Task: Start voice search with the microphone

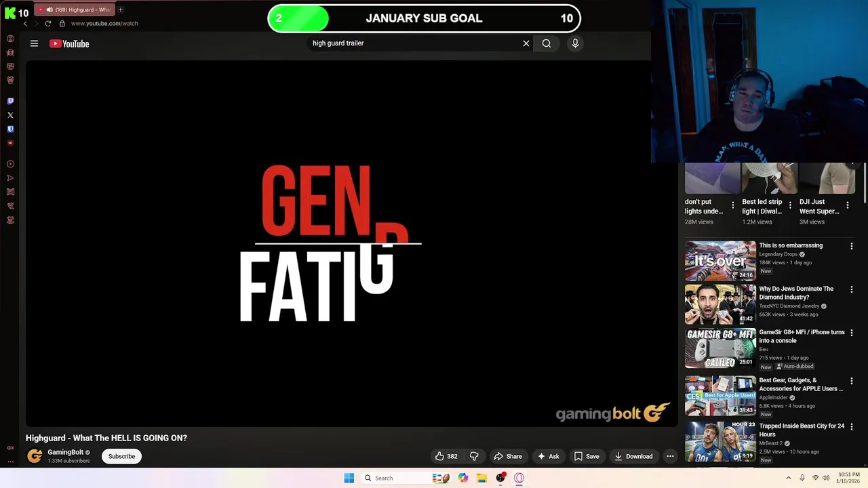Action: [x=575, y=43]
